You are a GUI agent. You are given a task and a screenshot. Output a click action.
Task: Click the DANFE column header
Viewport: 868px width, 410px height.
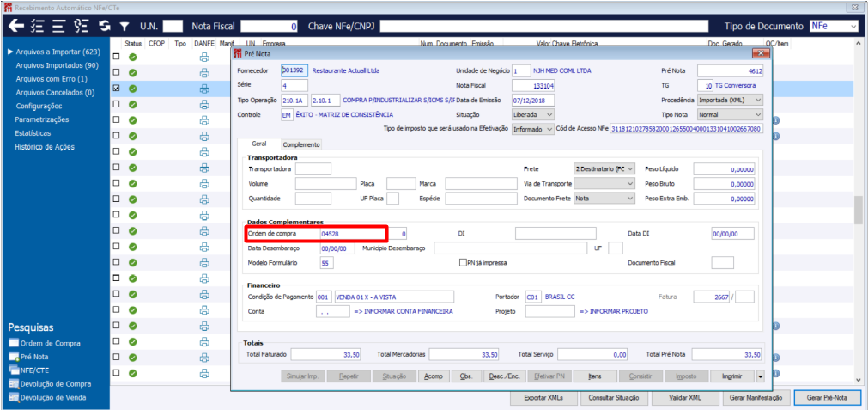tap(204, 43)
